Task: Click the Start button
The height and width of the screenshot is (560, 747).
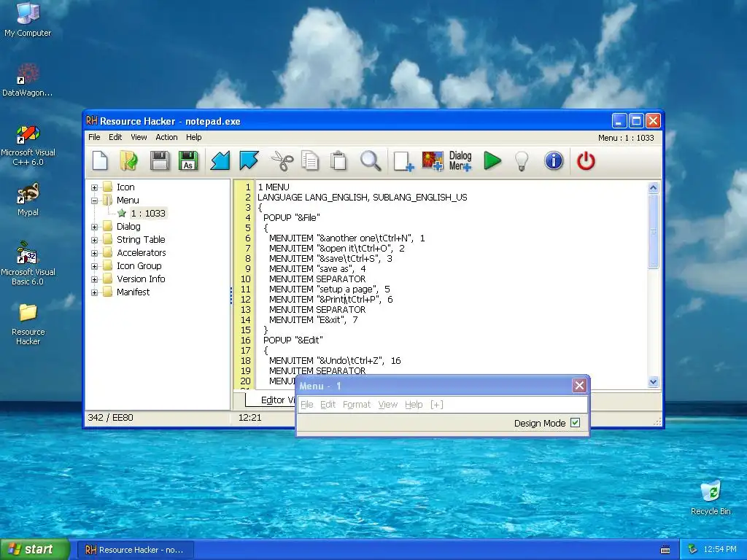Action: coord(35,549)
